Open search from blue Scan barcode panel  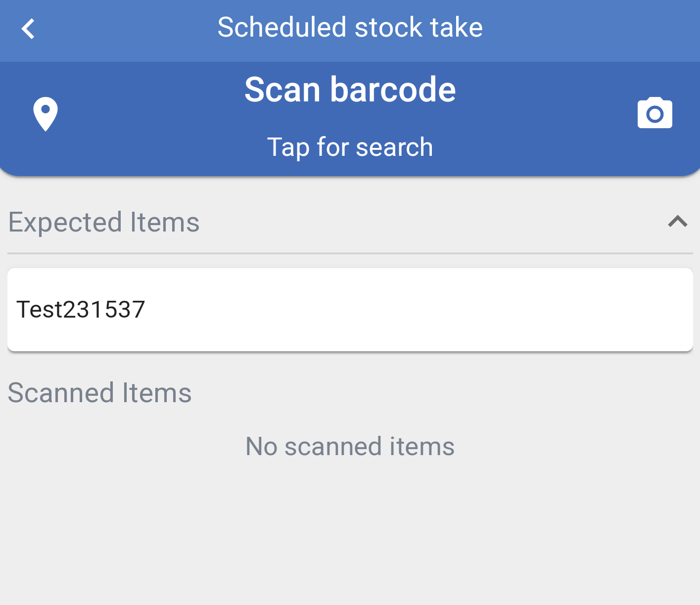click(350, 119)
